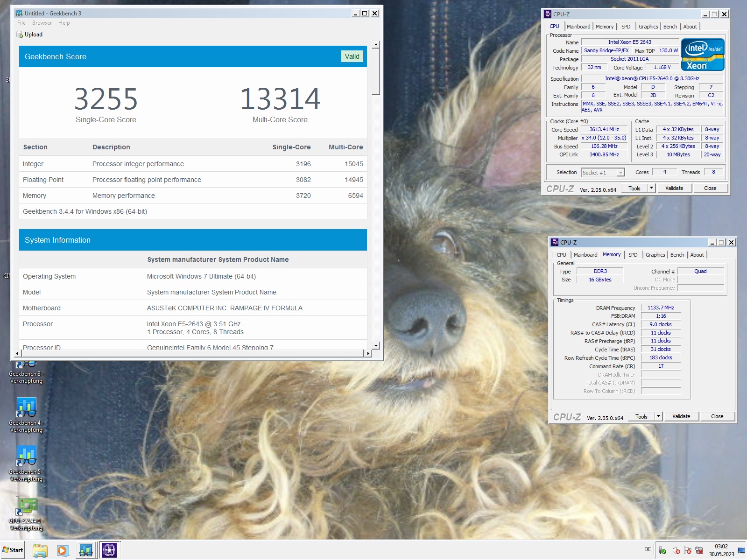747x560 pixels.
Task: Click the DE language indicator in taskbar
Action: tap(648, 549)
